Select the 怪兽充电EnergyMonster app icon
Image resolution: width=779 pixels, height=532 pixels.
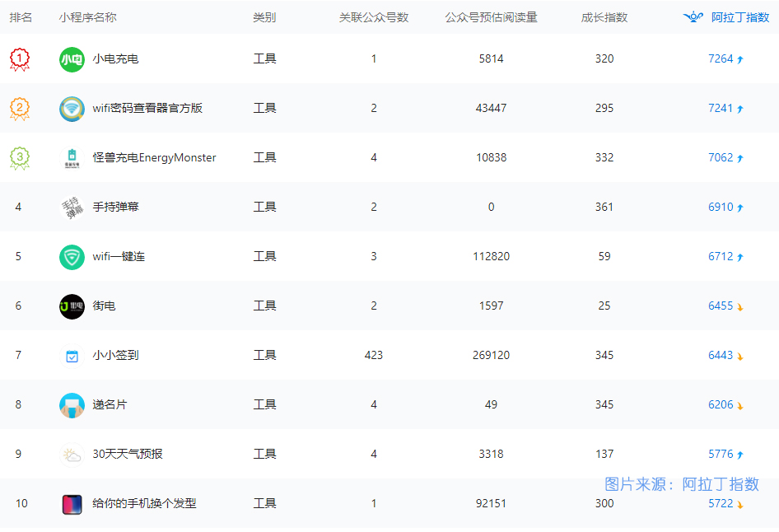[x=72, y=158]
